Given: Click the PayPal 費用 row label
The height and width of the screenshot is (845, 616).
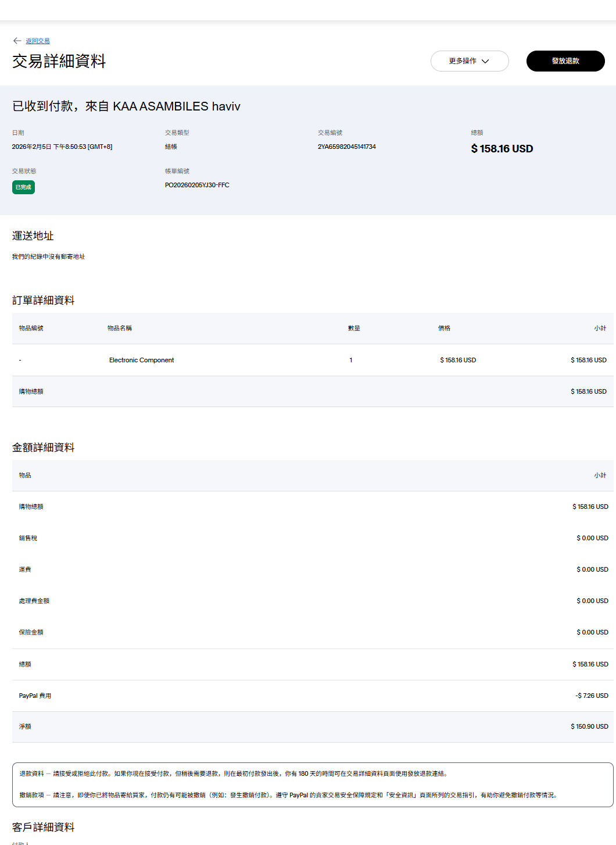Looking at the screenshot, I should pyautogui.click(x=35, y=696).
